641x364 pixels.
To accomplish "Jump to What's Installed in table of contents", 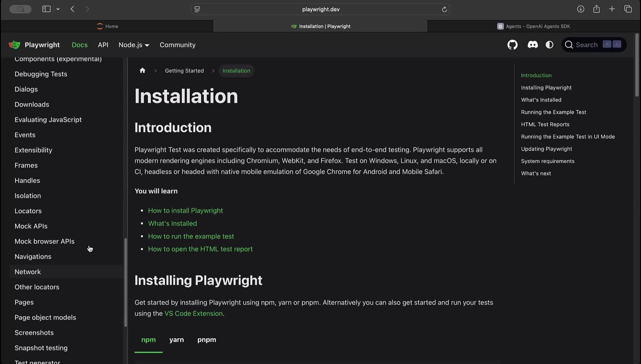I will (541, 100).
